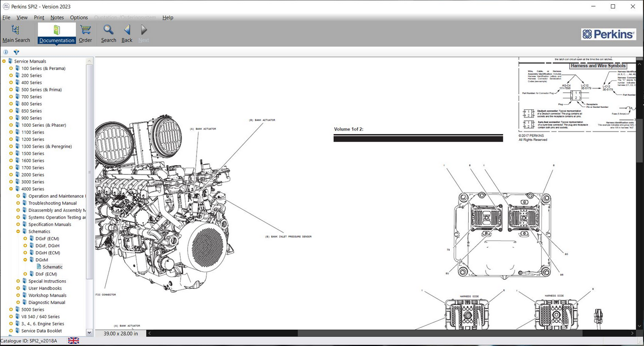644x346 pixels.
Task: Click the book icon beside DGxM
Action: 32,260
